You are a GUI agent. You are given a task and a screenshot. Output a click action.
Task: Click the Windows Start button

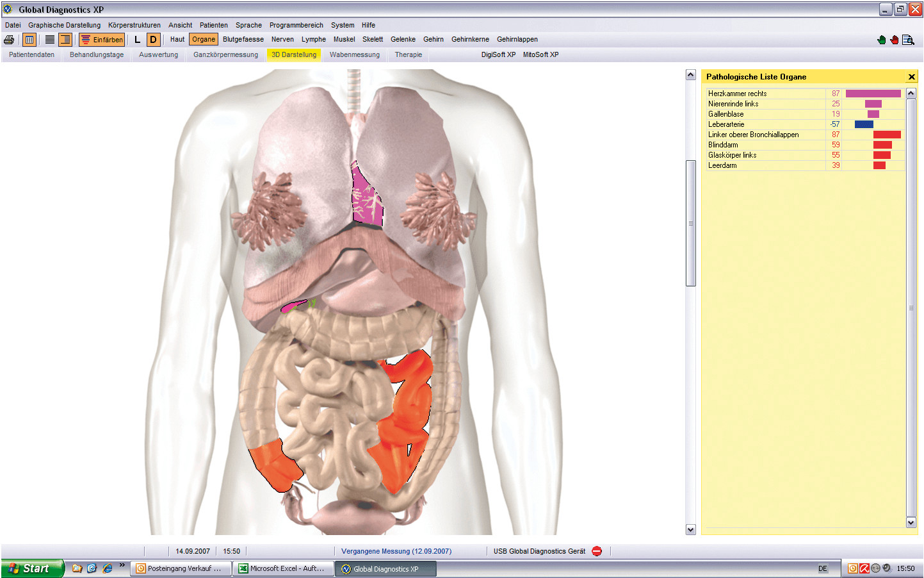click(x=32, y=568)
